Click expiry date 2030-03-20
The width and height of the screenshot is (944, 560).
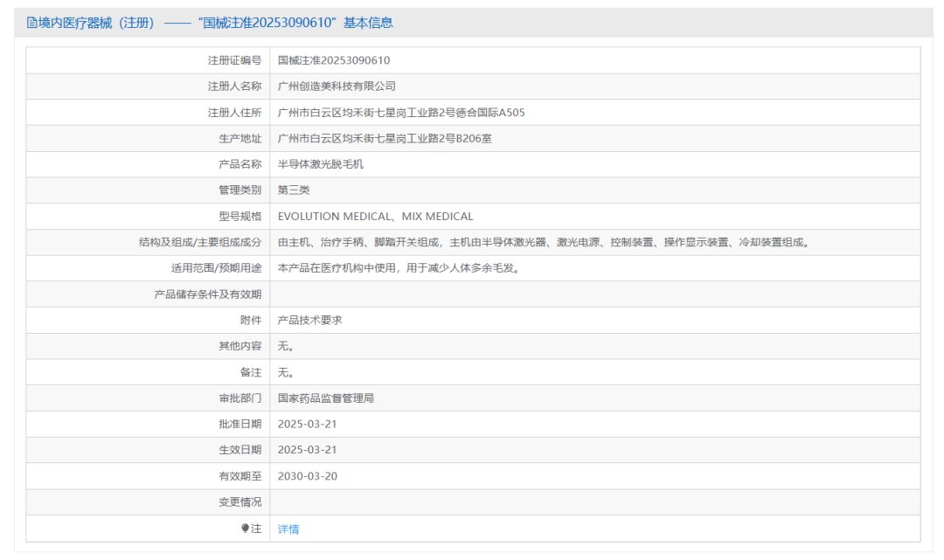click(x=307, y=477)
